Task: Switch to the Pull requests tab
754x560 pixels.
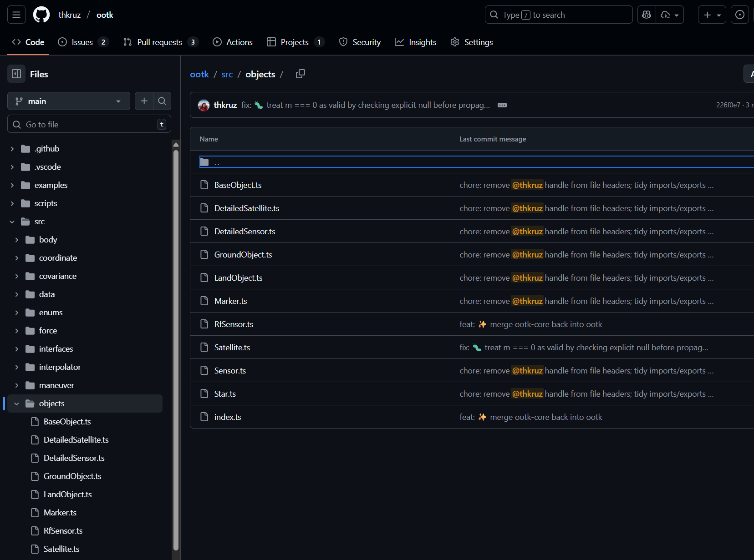Action: [x=160, y=42]
